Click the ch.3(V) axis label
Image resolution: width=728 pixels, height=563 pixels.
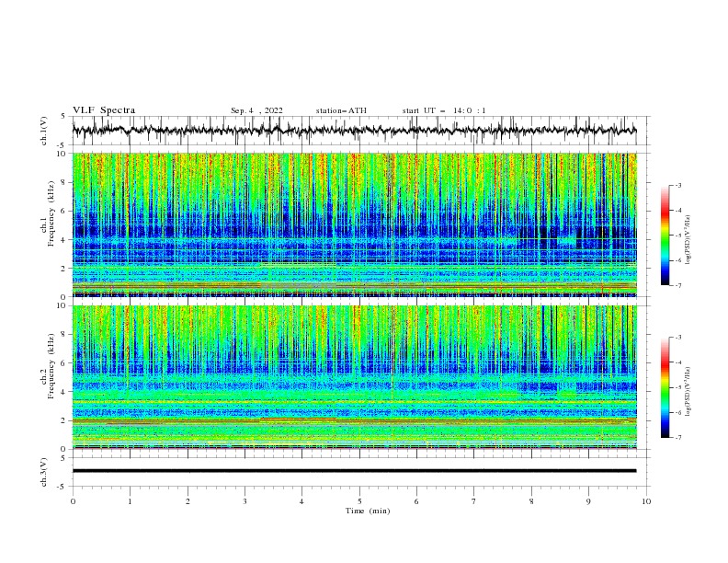point(44,472)
